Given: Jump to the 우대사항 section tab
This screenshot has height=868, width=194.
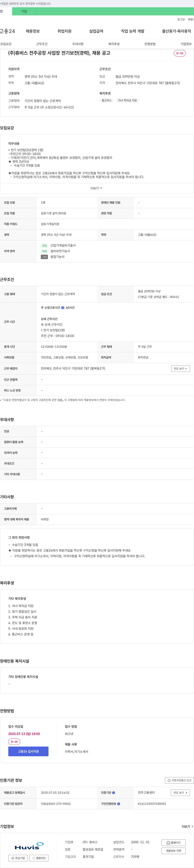Looking at the screenshot, I should [78, 44].
